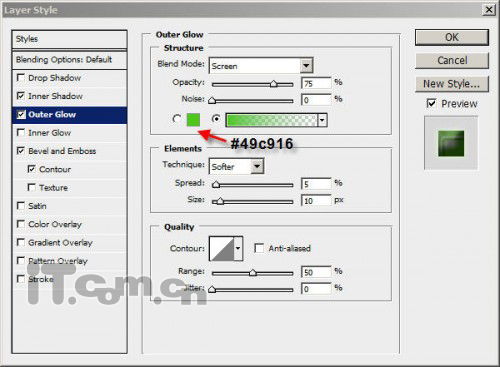Viewport: 500px width, 367px height.
Task: Select the gradient radio button
Action: (x=216, y=119)
